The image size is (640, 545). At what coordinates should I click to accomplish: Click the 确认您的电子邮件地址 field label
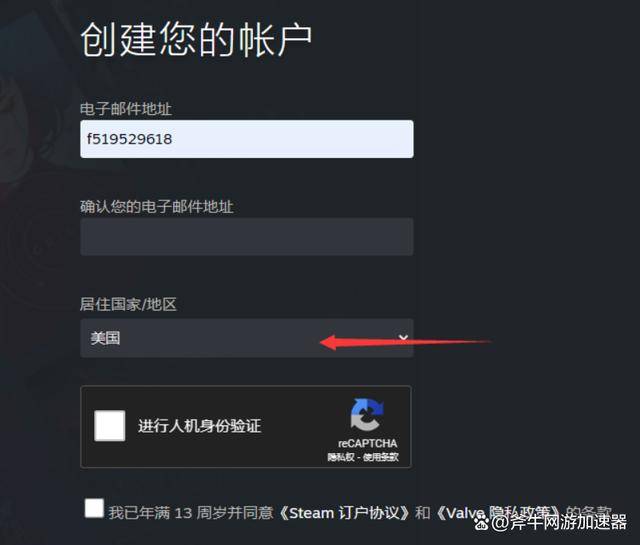coord(157,207)
